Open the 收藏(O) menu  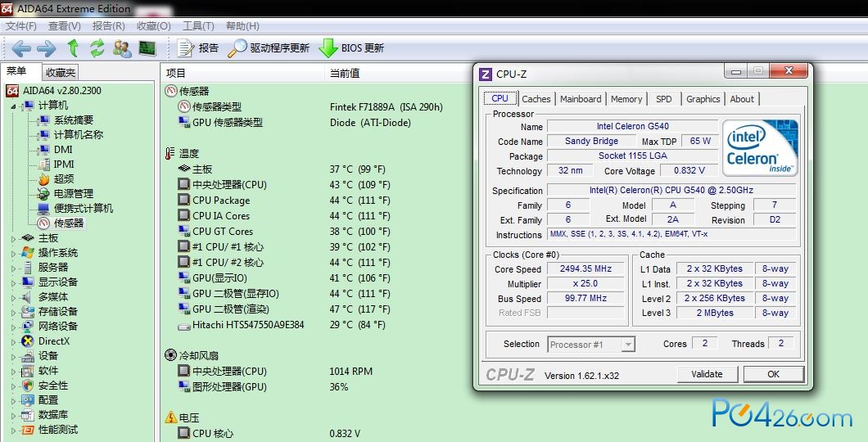point(153,26)
